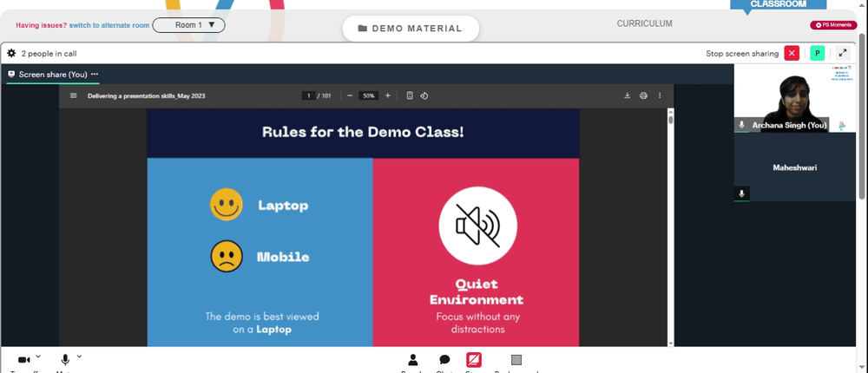Rotate the PDF document
This screenshot has width=868, height=373.
(424, 95)
